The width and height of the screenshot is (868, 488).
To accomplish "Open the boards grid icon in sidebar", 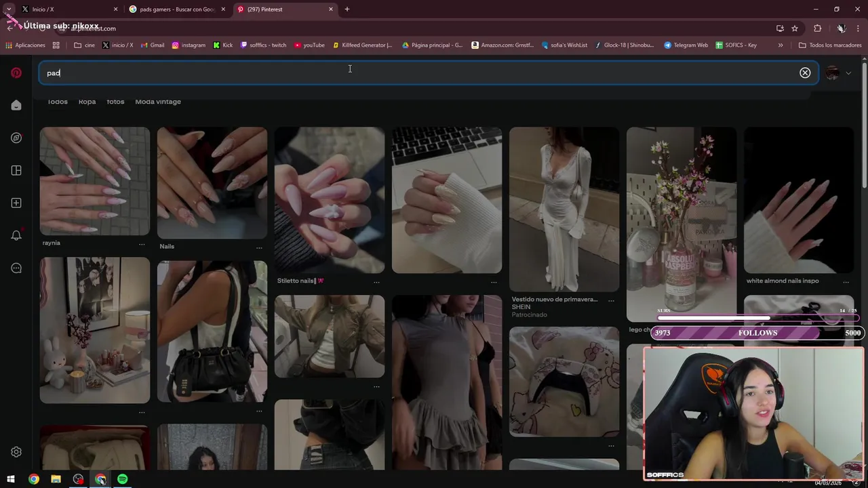I will tap(16, 170).
